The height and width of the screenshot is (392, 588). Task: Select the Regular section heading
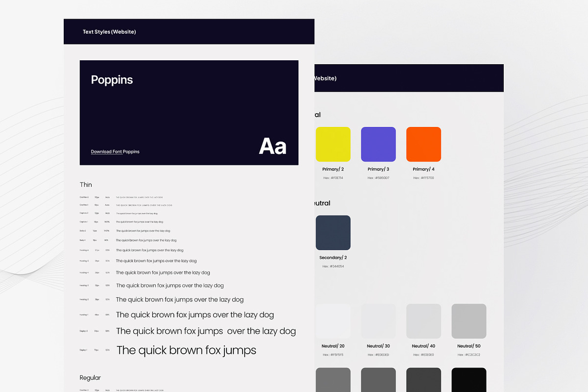90,378
